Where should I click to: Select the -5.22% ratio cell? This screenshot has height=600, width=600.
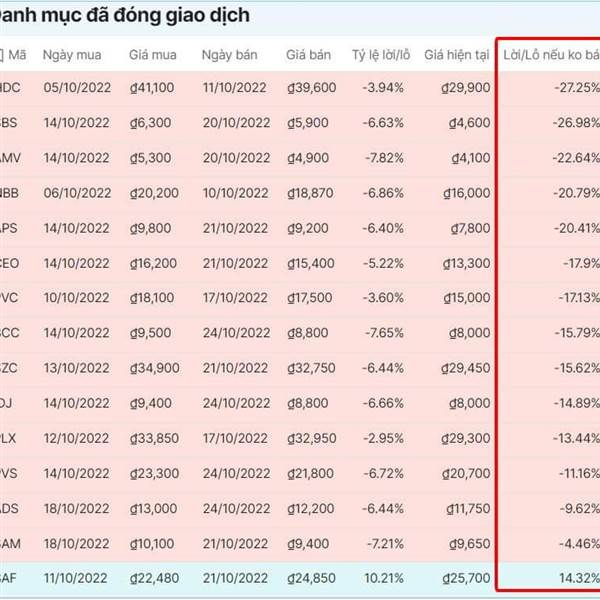pyautogui.click(x=383, y=264)
